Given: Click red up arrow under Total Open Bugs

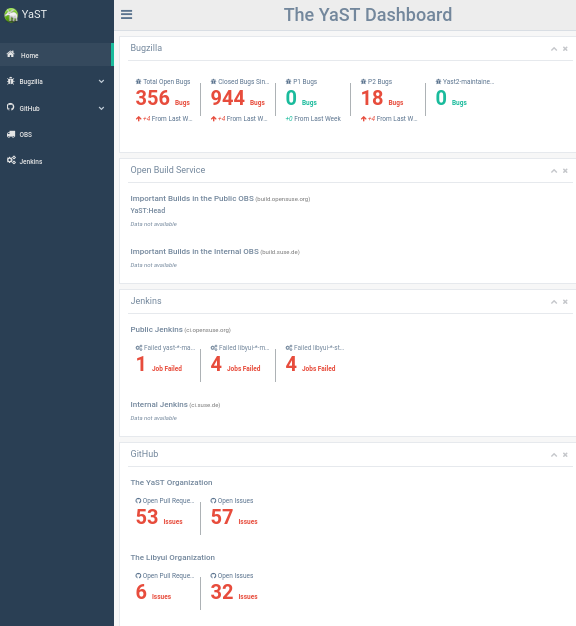Looking at the screenshot, I should tap(139, 119).
